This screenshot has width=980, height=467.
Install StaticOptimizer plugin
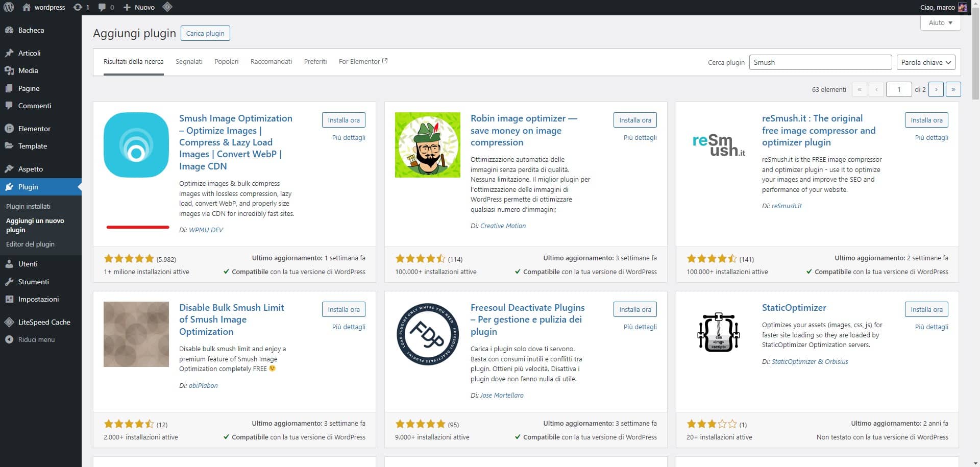926,309
